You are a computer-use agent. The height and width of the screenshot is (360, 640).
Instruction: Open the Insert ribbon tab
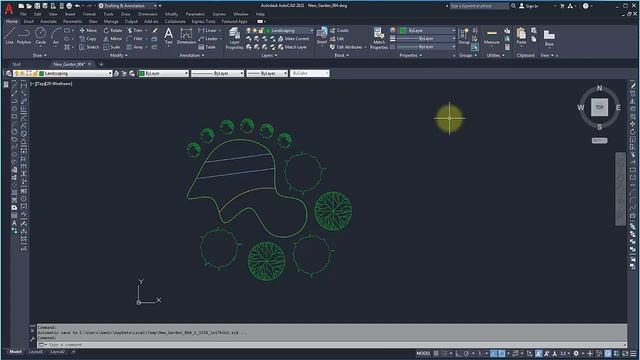click(29, 21)
